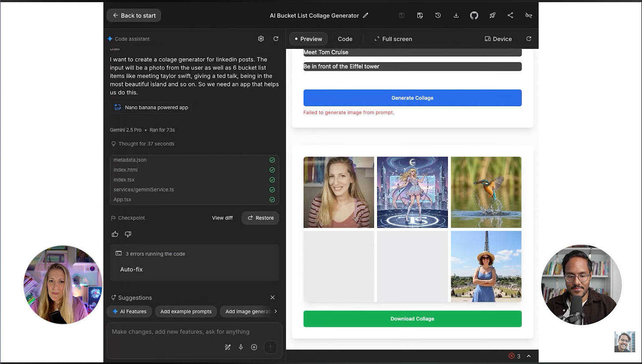Select the anime stage performer thumbnail
Viewport: 642px width, 364px height.
pos(412,192)
